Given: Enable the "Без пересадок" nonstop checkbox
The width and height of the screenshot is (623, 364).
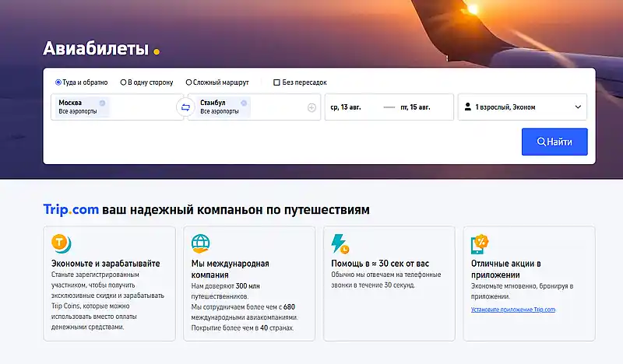Looking at the screenshot, I should pos(300,82).
